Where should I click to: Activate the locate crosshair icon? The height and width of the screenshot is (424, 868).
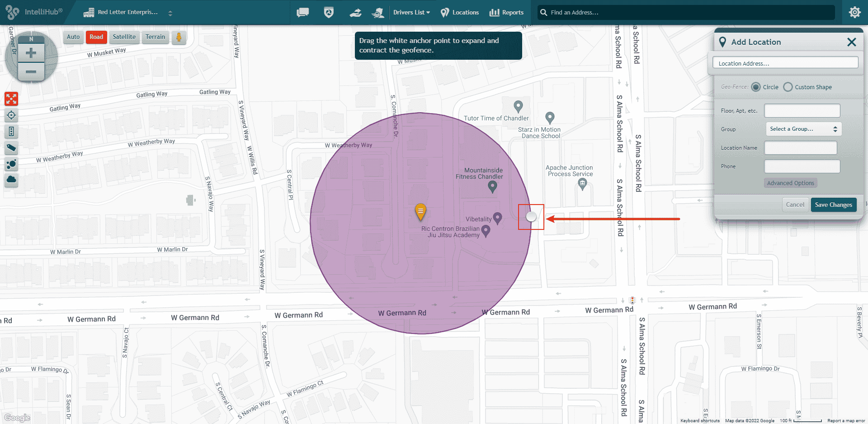(x=11, y=115)
